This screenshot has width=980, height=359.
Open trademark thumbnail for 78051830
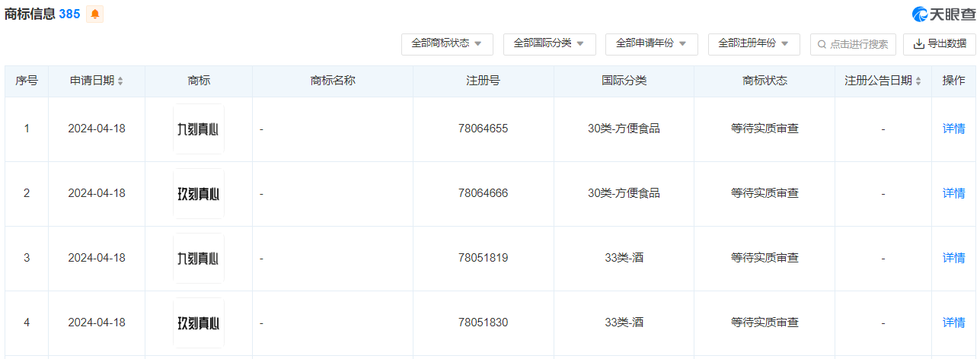[198, 322]
